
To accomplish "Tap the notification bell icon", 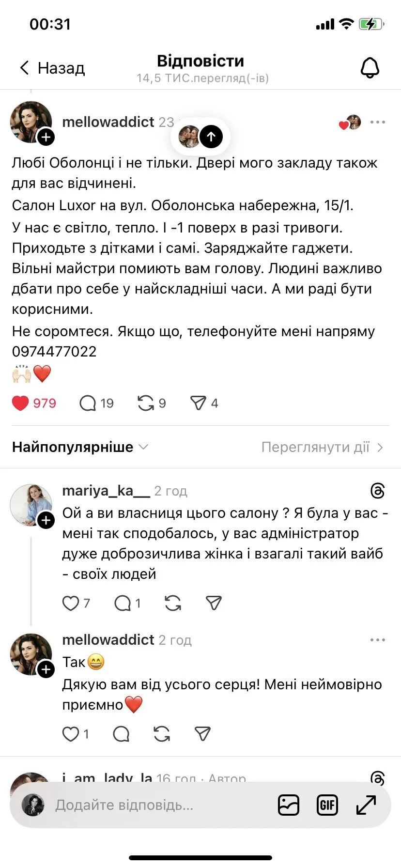I will point(370,67).
